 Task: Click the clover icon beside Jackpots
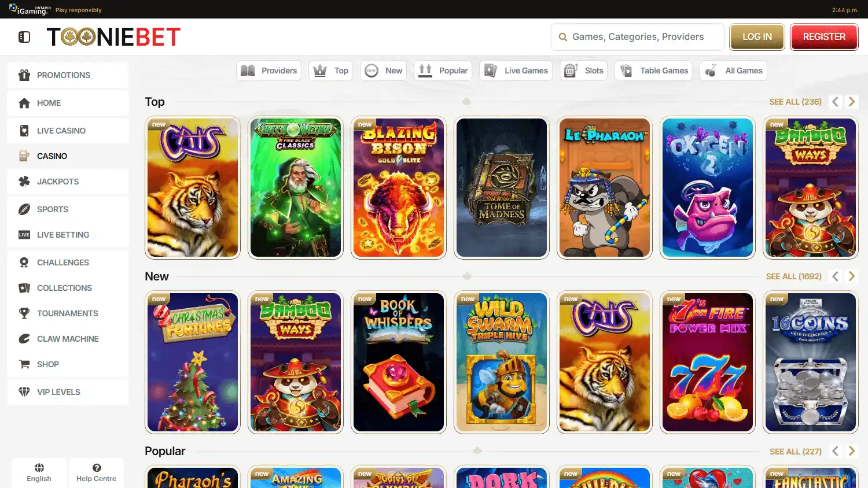pyautogui.click(x=24, y=182)
